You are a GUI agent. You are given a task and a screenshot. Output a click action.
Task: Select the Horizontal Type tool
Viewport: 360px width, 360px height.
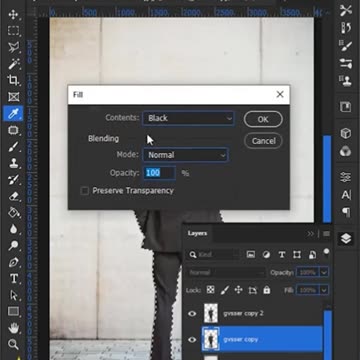click(x=13, y=279)
